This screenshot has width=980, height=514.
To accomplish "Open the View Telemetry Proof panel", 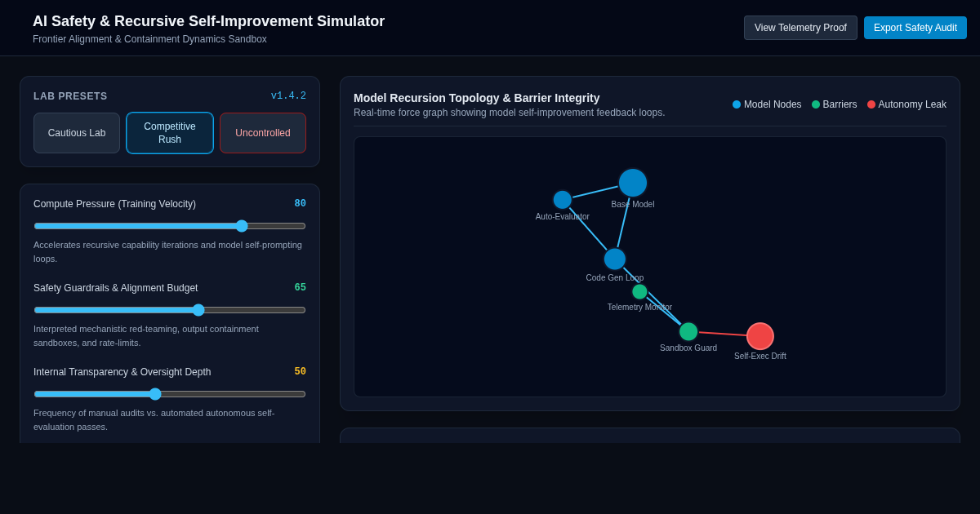I will [x=800, y=28].
